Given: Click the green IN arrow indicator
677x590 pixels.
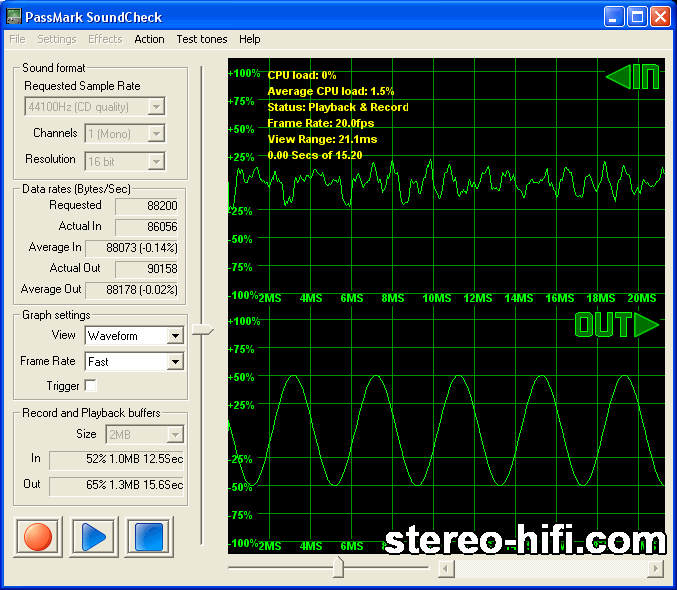Looking at the screenshot, I should [633, 78].
